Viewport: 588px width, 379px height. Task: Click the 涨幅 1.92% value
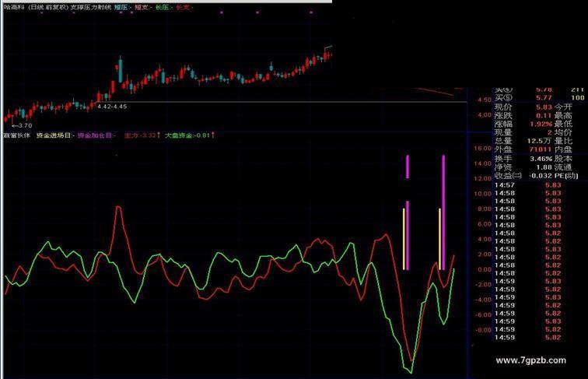pos(541,124)
